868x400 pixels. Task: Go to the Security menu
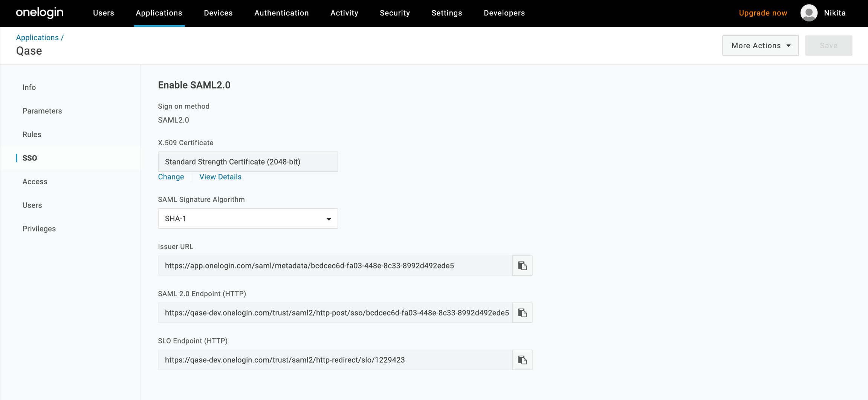click(394, 13)
